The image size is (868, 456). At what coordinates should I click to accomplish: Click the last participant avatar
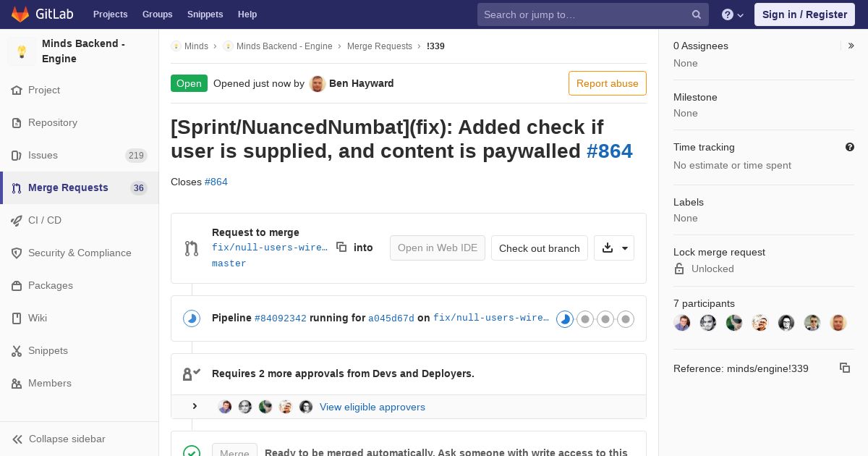click(x=838, y=323)
